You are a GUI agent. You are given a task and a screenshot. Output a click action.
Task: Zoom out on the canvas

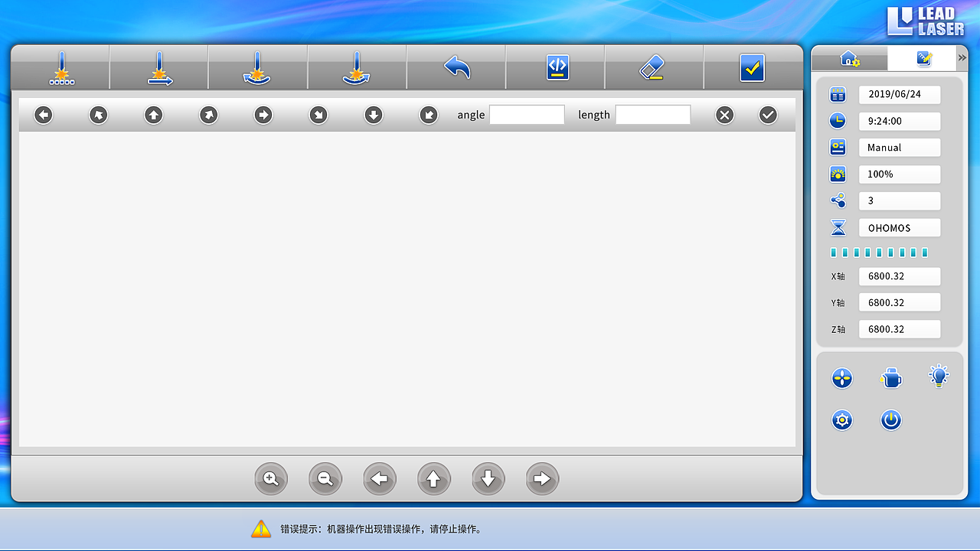click(x=325, y=479)
